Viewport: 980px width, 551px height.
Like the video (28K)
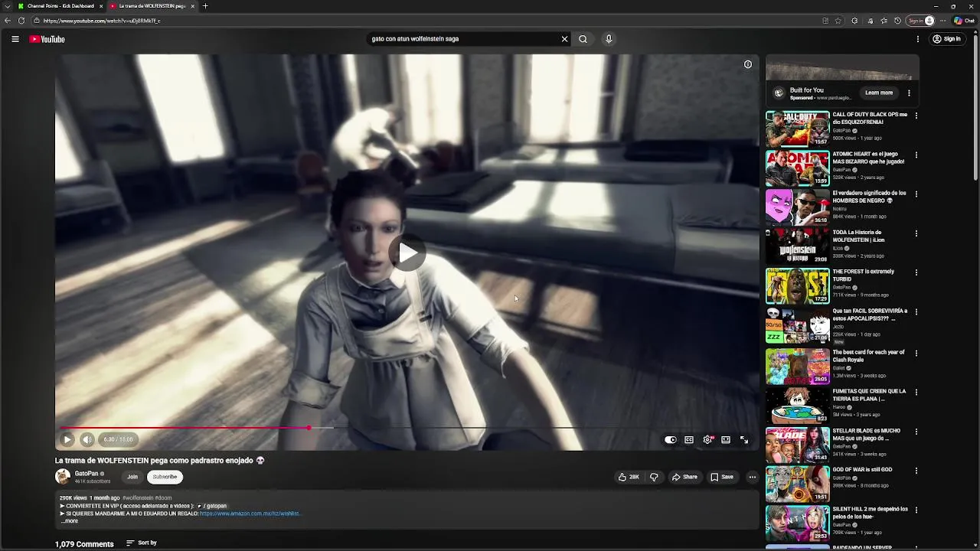(x=629, y=477)
